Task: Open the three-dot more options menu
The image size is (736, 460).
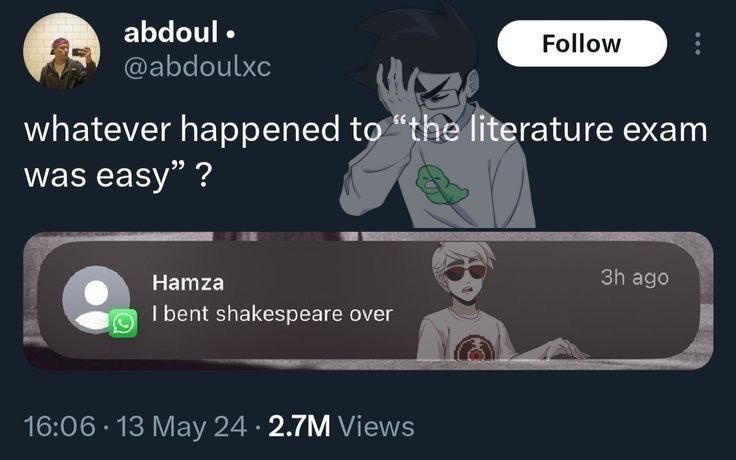Action: 698,43
